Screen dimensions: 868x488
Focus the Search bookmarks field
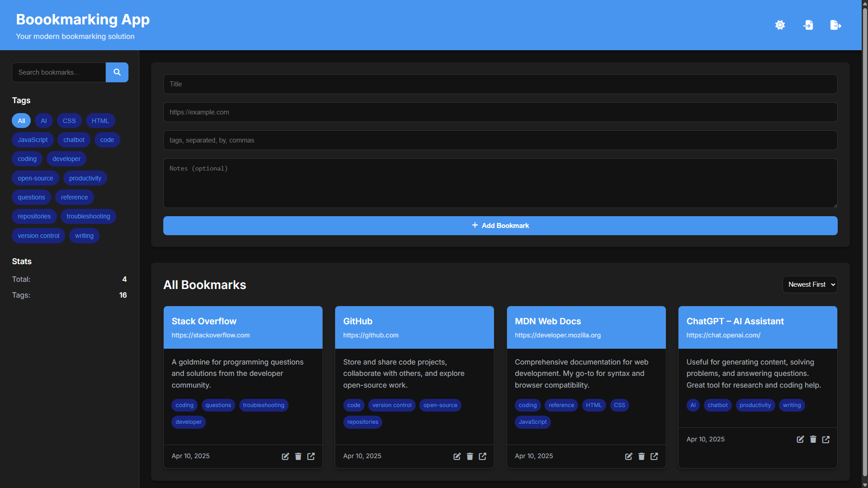pos(59,72)
